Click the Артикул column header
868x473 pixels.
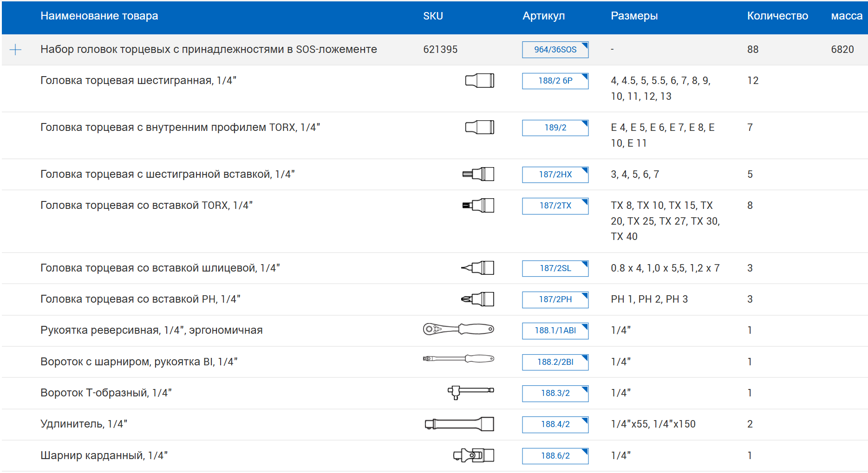[543, 16]
